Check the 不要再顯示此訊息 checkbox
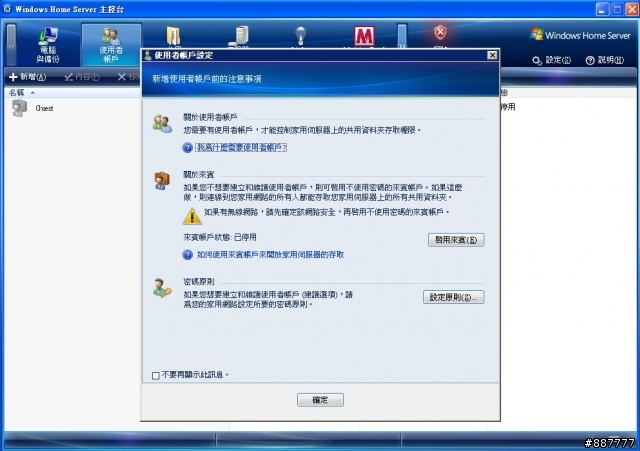The width and height of the screenshot is (640, 451). pos(156,375)
